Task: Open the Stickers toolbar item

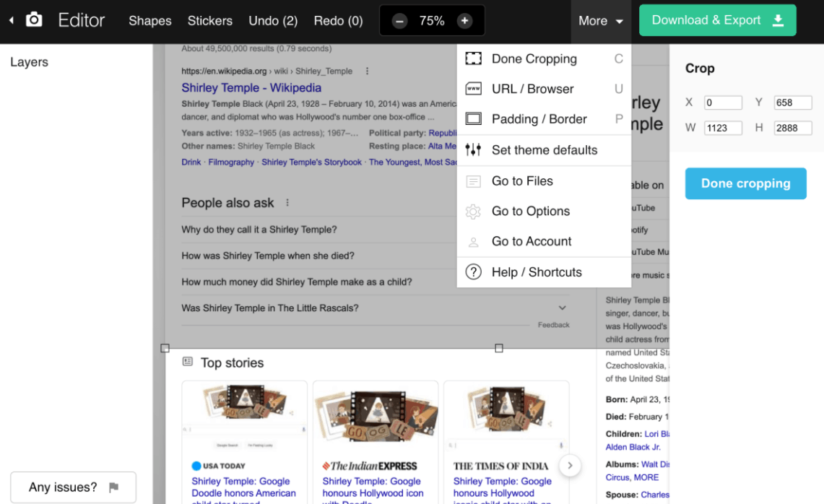Action: pyautogui.click(x=209, y=21)
